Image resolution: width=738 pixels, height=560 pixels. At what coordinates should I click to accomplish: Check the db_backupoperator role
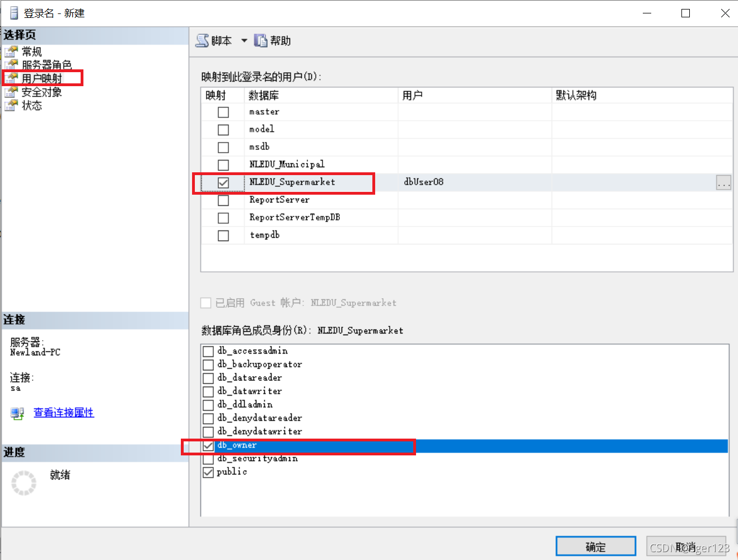click(208, 365)
